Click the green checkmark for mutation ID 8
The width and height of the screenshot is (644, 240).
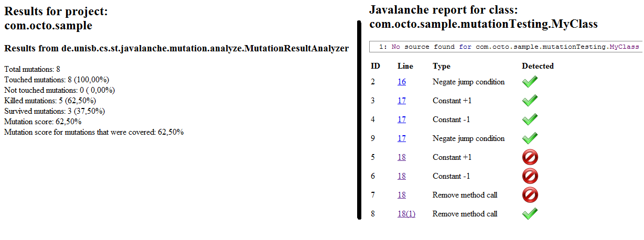click(530, 214)
